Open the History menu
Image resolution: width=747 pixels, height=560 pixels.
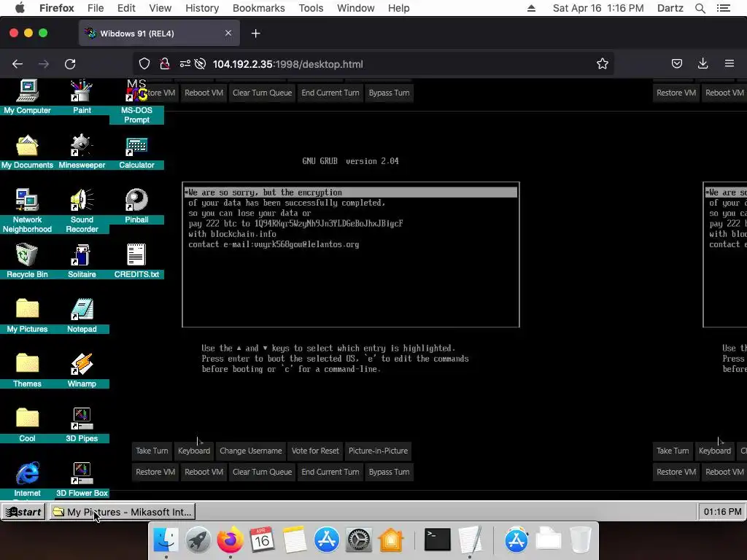(202, 8)
